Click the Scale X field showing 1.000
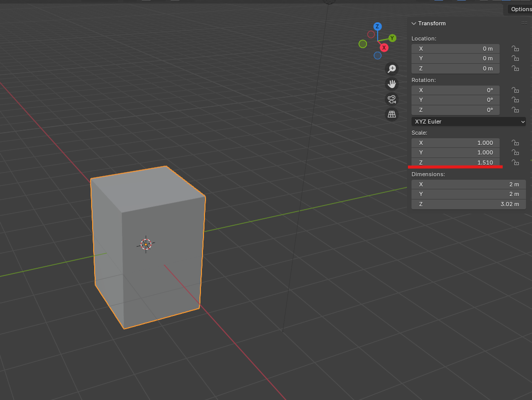 coord(456,143)
